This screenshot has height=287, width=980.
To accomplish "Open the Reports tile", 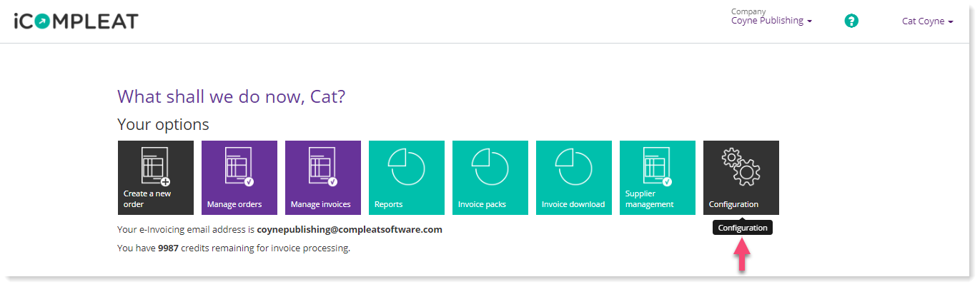I will (407, 178).
